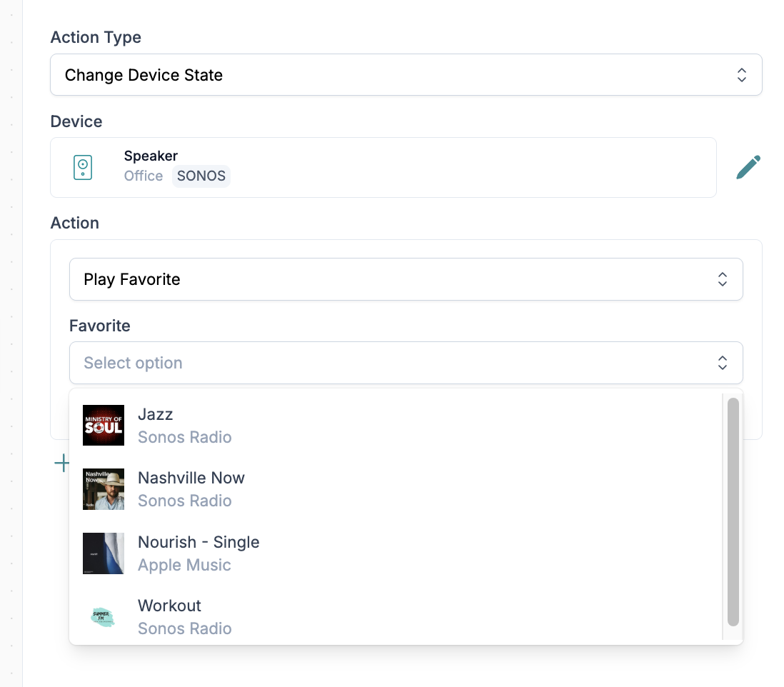
Task: Click the plus add icon below action panel
Action: [x=62, y=463]
